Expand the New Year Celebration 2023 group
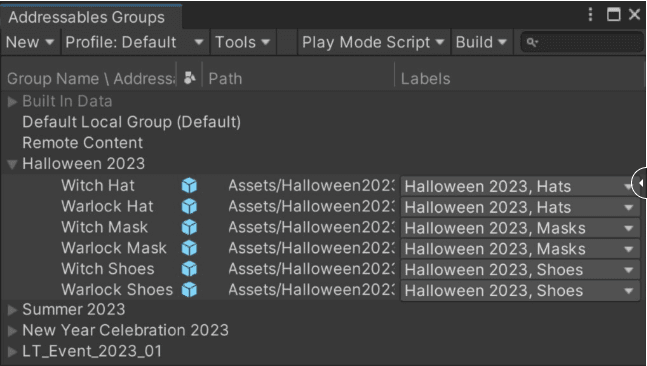This screenshot has height=366, width=647. pyautogui.click(x=12, y=331)
